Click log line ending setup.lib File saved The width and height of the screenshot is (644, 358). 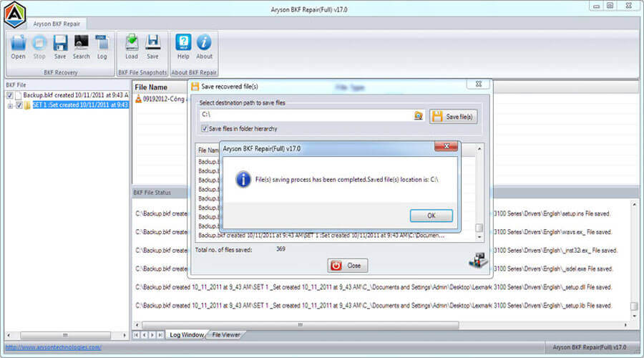[374, 306]
